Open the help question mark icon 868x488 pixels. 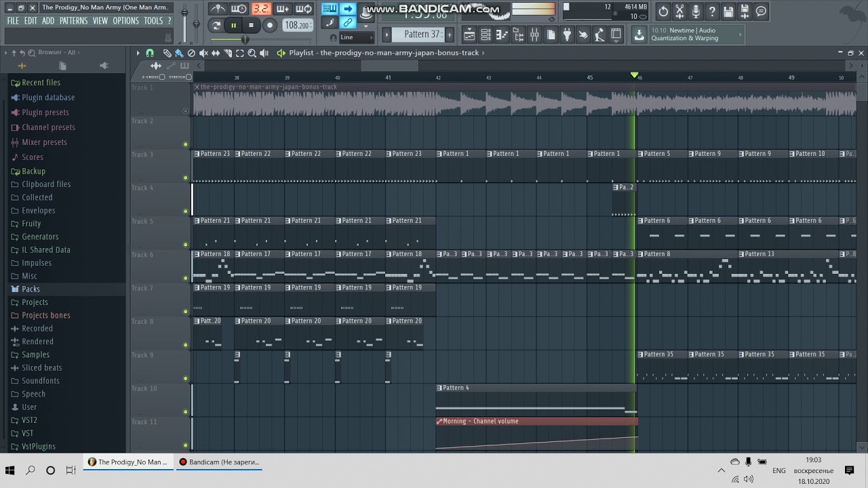(712, 11)
